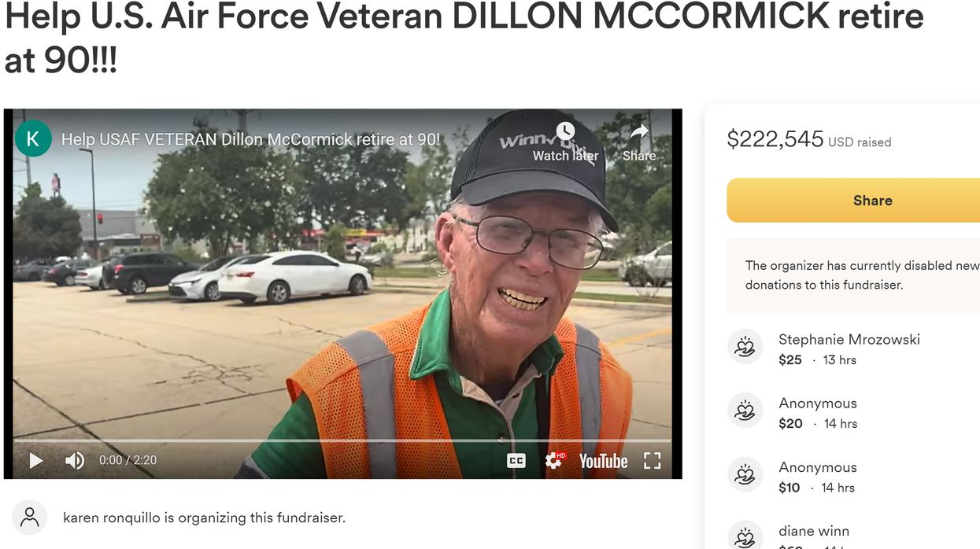The width and height of the screenshot is (980, 549).
Task: Open the video title link
Action: click(250, 139)
